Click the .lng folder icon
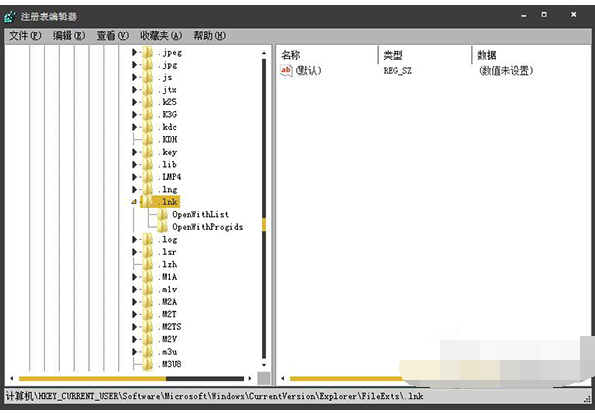The width and height of the screenshot is (595, 413). (148, 189)
